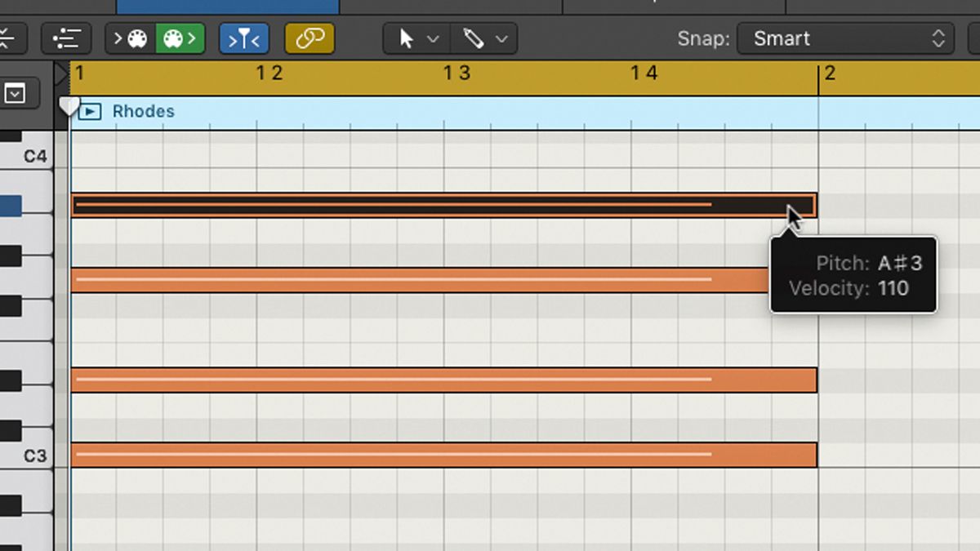Image resolution: width=980 pixels, height=551 pixels.
Task: Open the Pencil tool dropdown chevron
Action: (x=503, y=38)
